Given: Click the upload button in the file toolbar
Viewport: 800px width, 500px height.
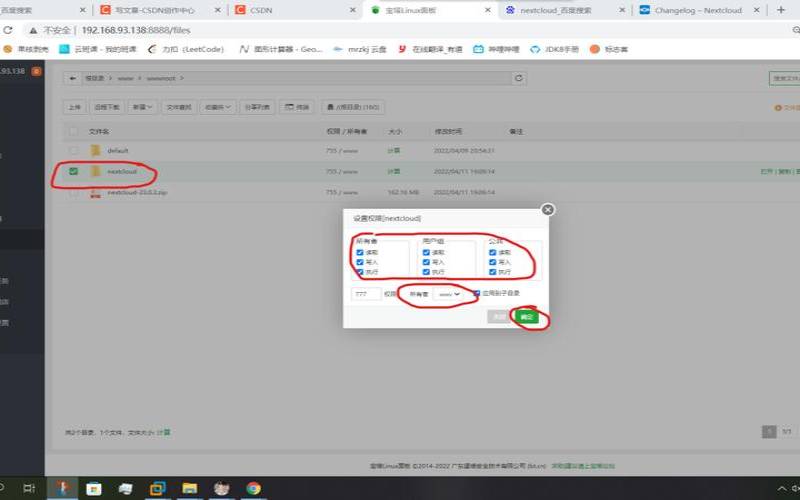Looking at the screenshot, I should coord(74,107).
